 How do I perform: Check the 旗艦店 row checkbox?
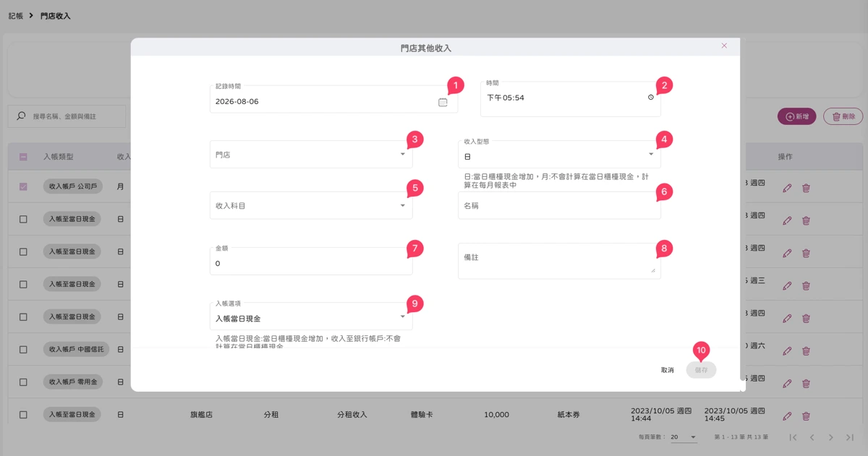coord(23,415)
